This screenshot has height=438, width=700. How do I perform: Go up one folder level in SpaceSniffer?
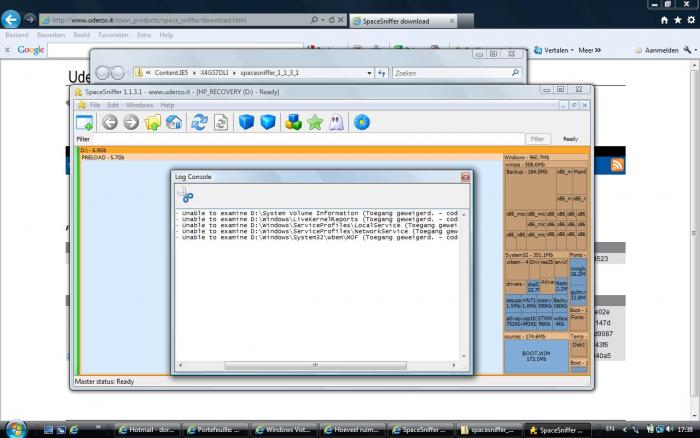tap(152, 122)
